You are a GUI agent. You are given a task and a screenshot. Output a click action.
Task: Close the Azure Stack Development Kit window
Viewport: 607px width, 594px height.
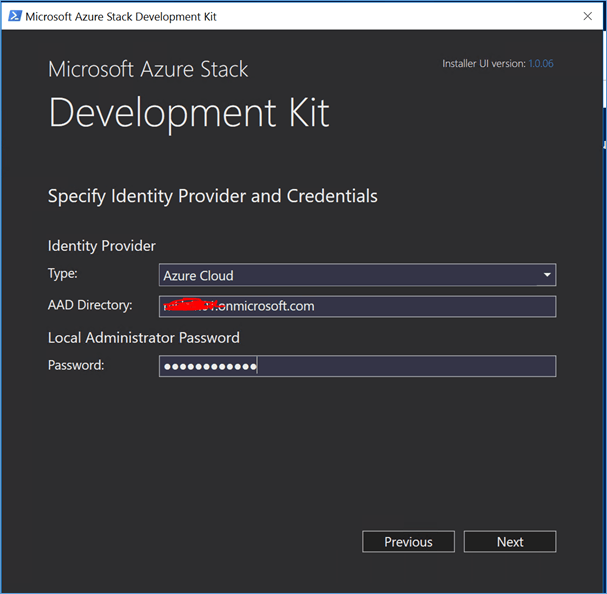587,16
